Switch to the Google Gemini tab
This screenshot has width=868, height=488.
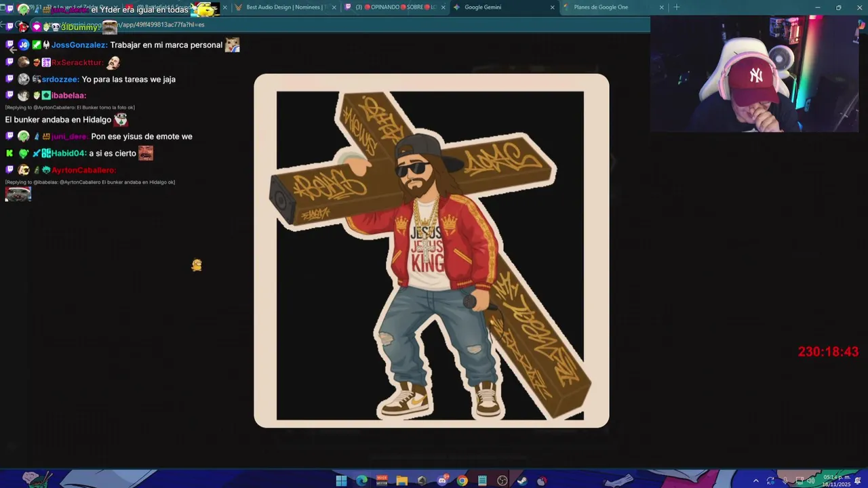(x=503, y=7)
